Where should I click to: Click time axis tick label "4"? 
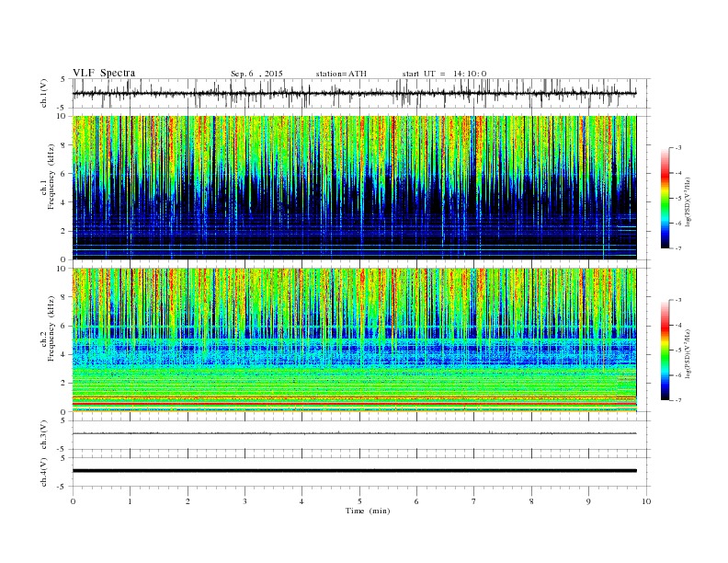click(301, 501)
